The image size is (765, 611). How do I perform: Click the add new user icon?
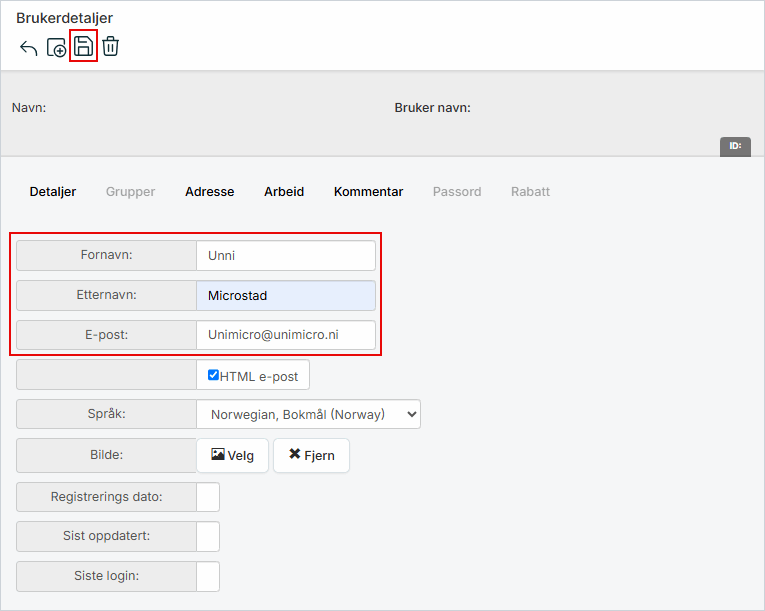coord(56,47)
